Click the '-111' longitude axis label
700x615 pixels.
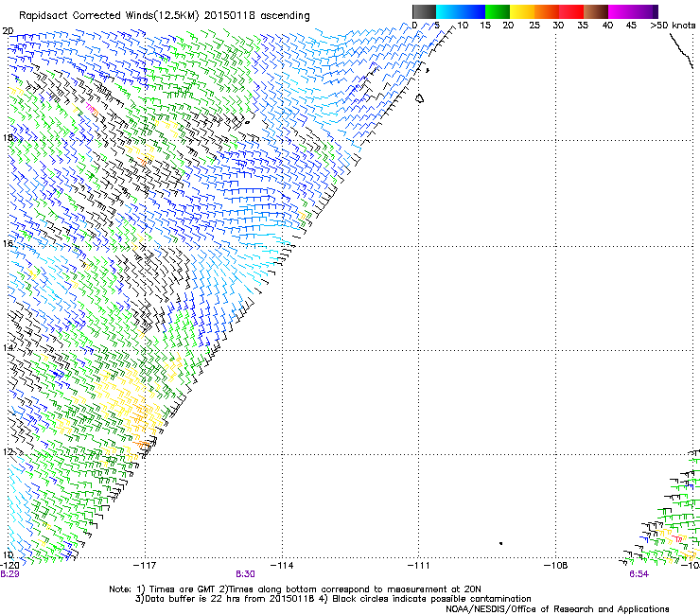coord(419,566)
